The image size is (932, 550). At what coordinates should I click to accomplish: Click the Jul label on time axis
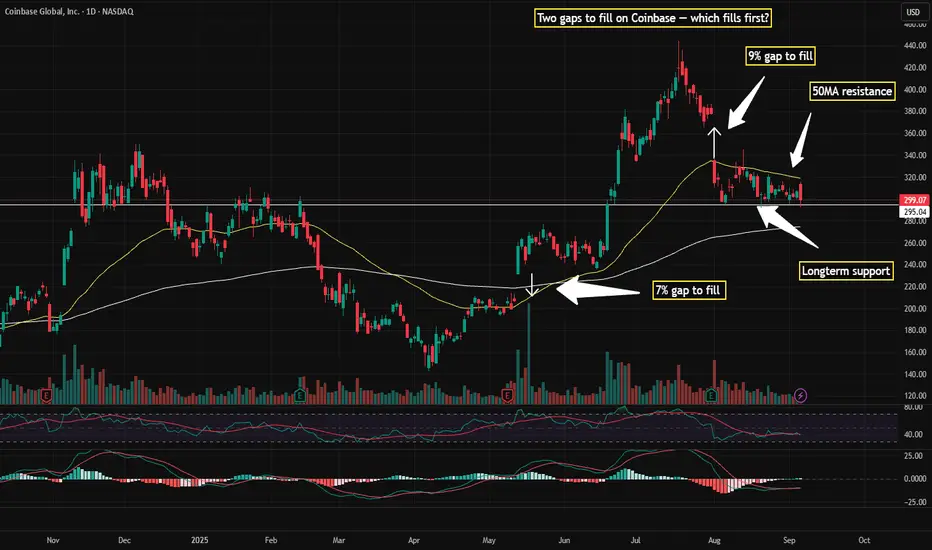coord(635,540)
